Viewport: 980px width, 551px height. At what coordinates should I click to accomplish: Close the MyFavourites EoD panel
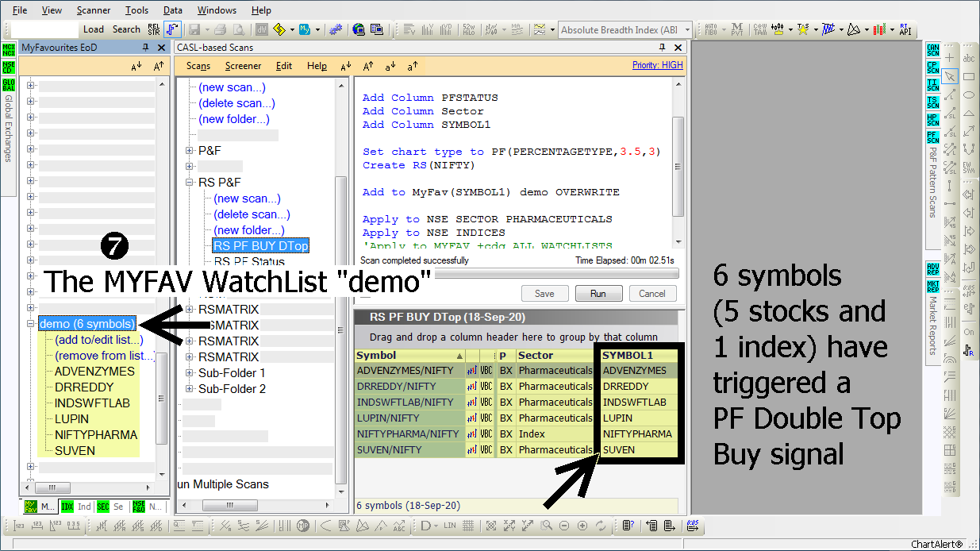(x=161, y=48)
